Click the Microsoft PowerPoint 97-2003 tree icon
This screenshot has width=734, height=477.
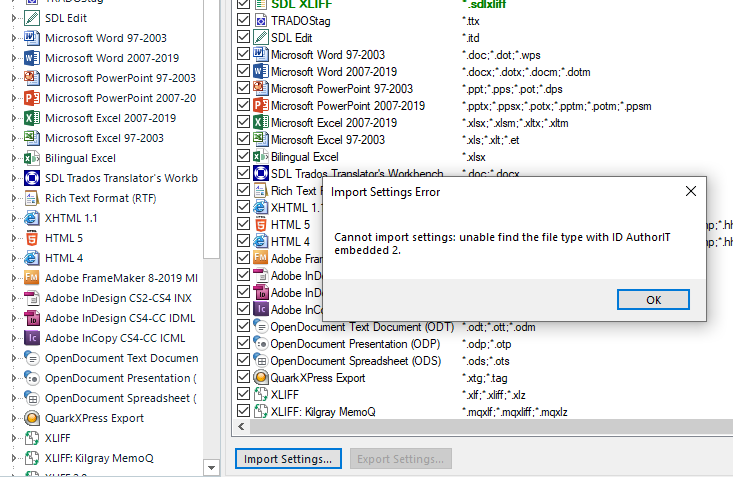[32, 78]
